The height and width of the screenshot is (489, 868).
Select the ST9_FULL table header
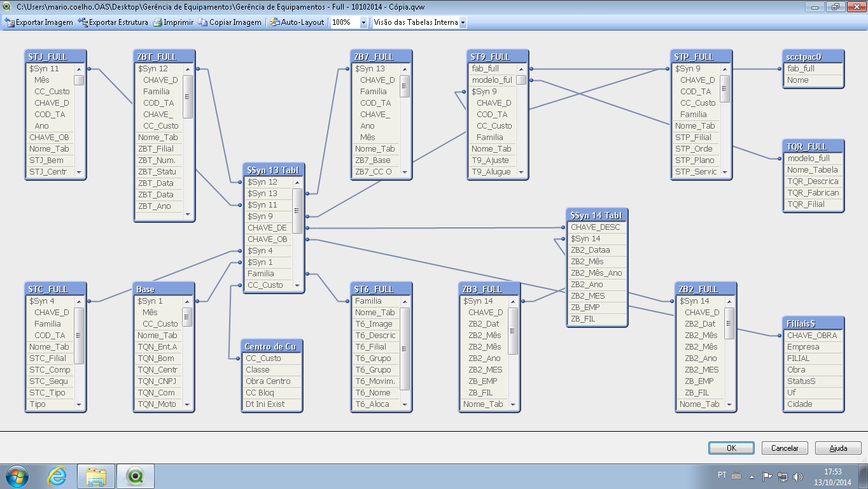(x=498, y=57)
